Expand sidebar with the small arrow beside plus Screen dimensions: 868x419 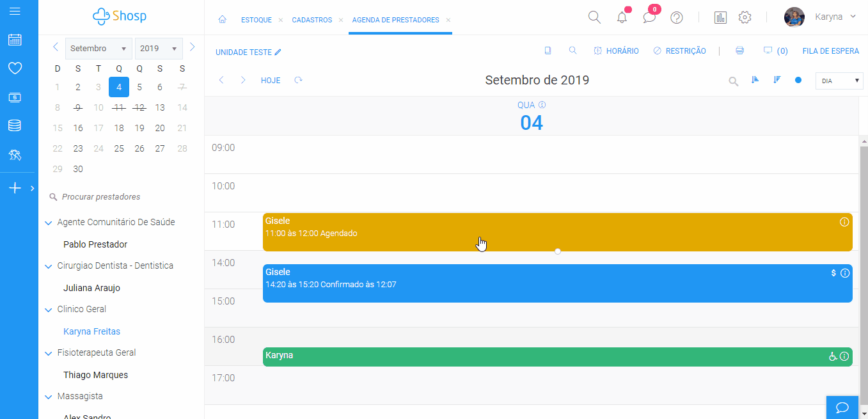(32, 188)
